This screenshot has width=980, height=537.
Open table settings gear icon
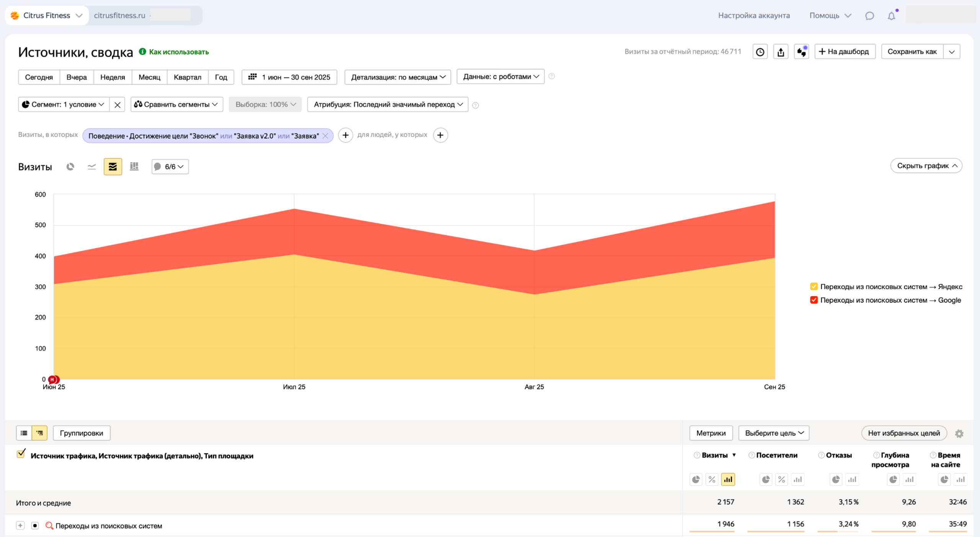click(959, 433)
